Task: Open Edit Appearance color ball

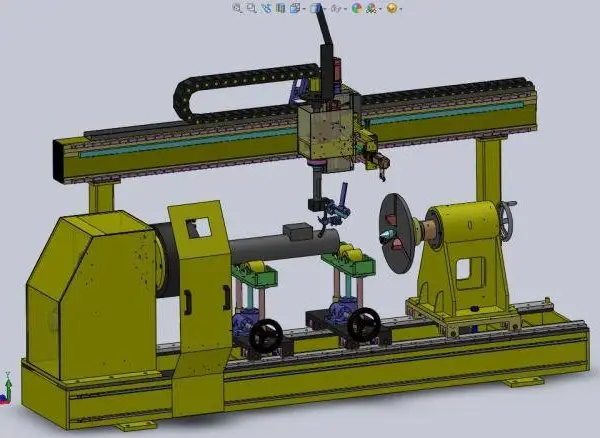Action: click(357, 8)
